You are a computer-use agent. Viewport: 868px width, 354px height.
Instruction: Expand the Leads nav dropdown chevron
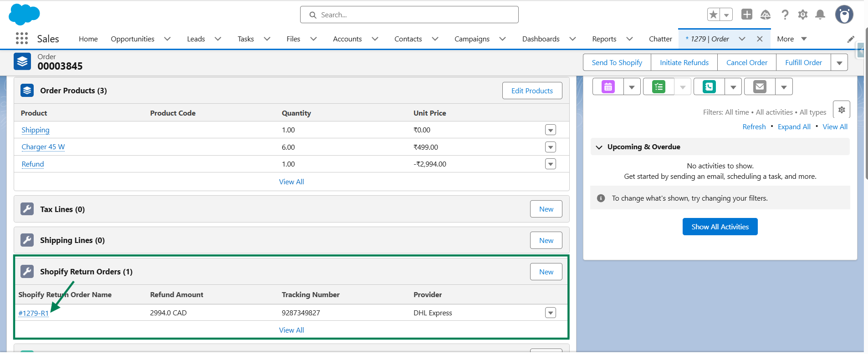[218, 39]
